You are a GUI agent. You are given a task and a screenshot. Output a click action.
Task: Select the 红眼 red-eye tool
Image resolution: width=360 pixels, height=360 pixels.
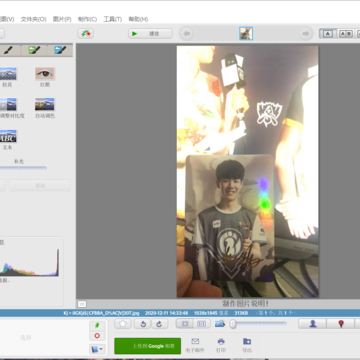tap(45, 77)
